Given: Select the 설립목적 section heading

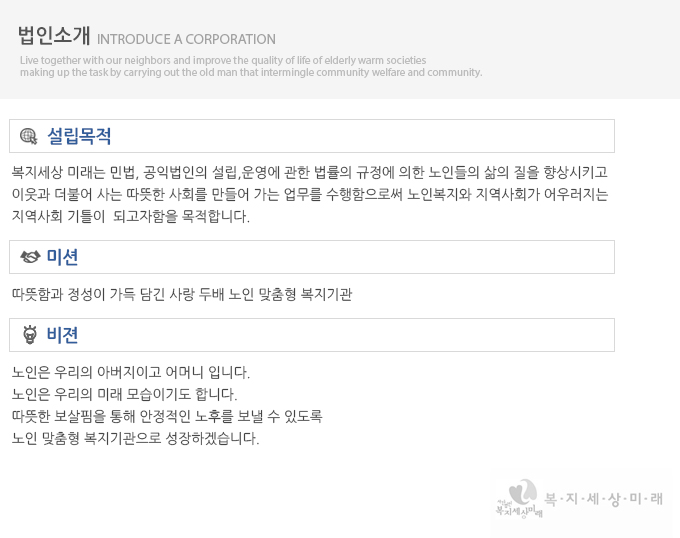Looking at the screenshot, I should tap(79, 136).
